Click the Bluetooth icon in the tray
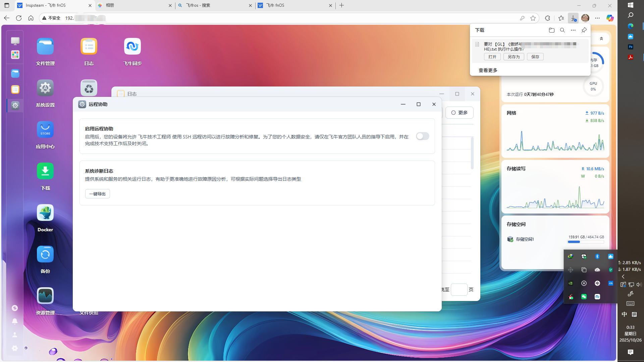Viewport: 644px width, 362px height. click(597, 256)
